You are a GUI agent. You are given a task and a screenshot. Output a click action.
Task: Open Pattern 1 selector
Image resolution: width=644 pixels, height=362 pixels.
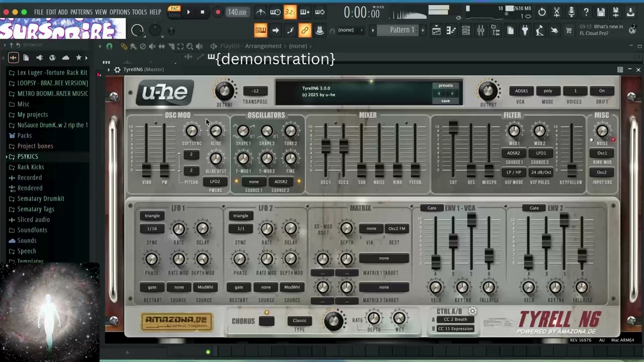point(402,30)
